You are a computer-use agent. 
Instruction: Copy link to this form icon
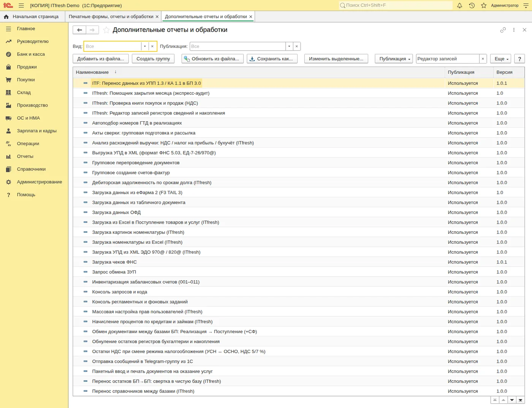(x=503, y=30)
